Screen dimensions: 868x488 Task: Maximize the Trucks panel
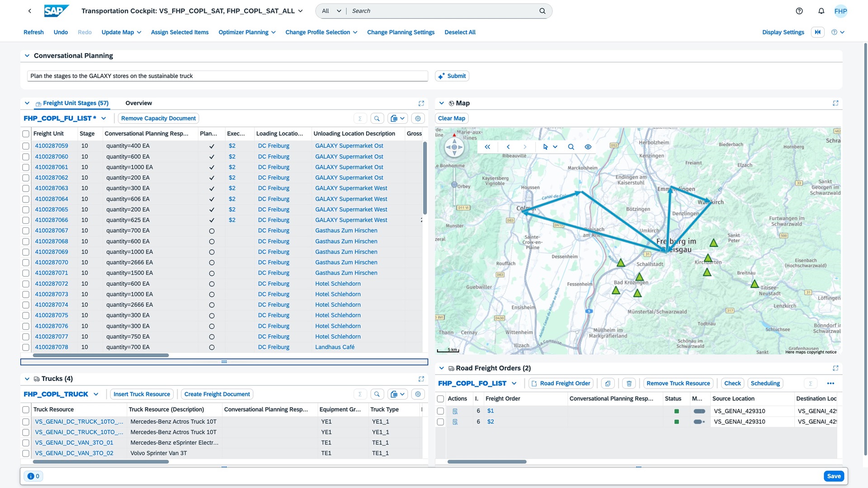pyautogui.click(x=421, y=379)
